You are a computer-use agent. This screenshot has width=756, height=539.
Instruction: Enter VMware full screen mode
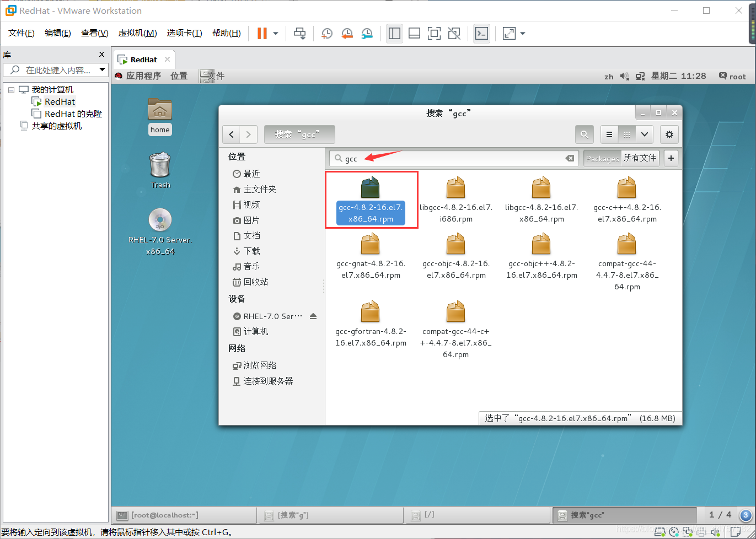434,34
